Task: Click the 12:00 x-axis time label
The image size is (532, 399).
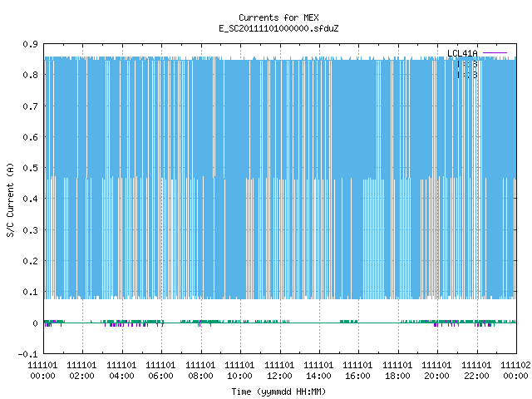Action: (279, 376)
